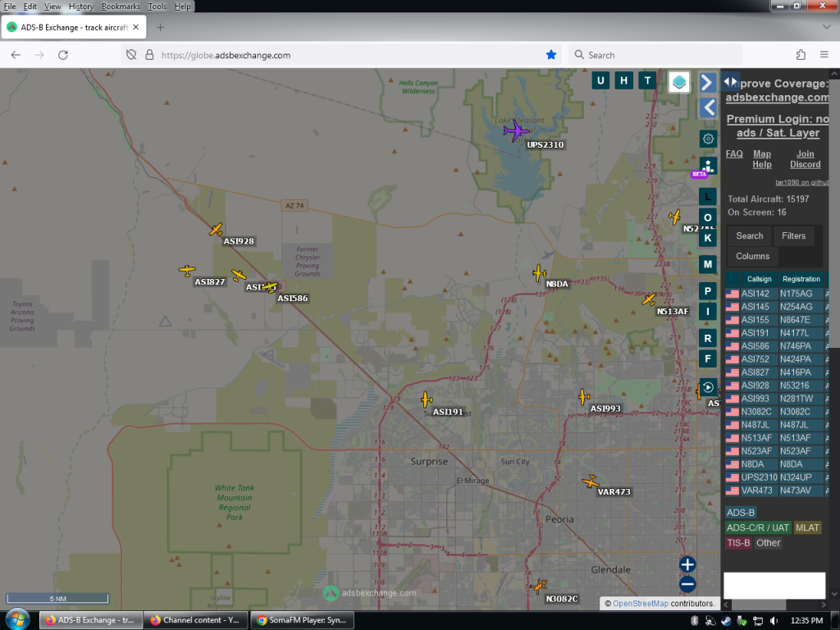
Task: Select the ASI928 aircraft icon
Action: click(216, 230)
